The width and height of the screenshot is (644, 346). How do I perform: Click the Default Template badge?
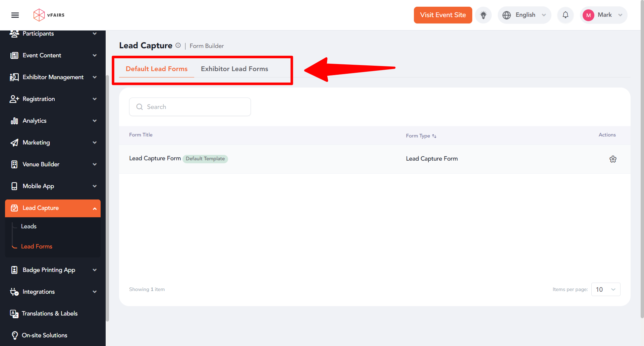tap(205, 159)
